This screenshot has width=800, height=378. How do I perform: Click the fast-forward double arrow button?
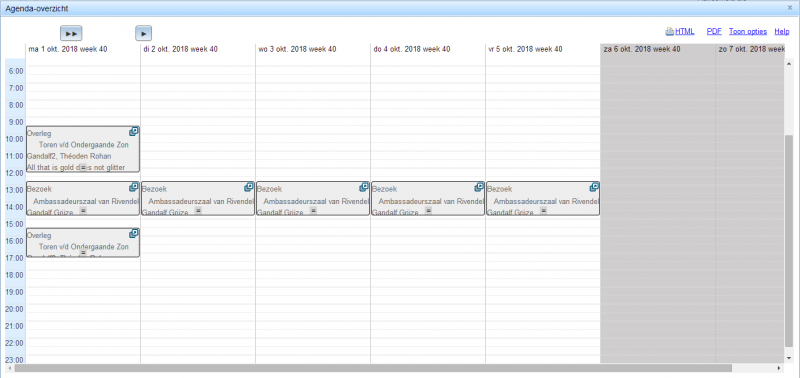[x=71, y=33]
